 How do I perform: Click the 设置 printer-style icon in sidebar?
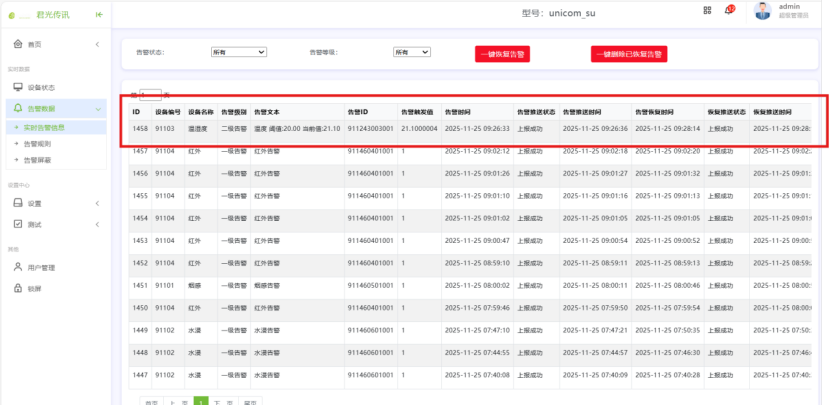(x=17, y=203)
